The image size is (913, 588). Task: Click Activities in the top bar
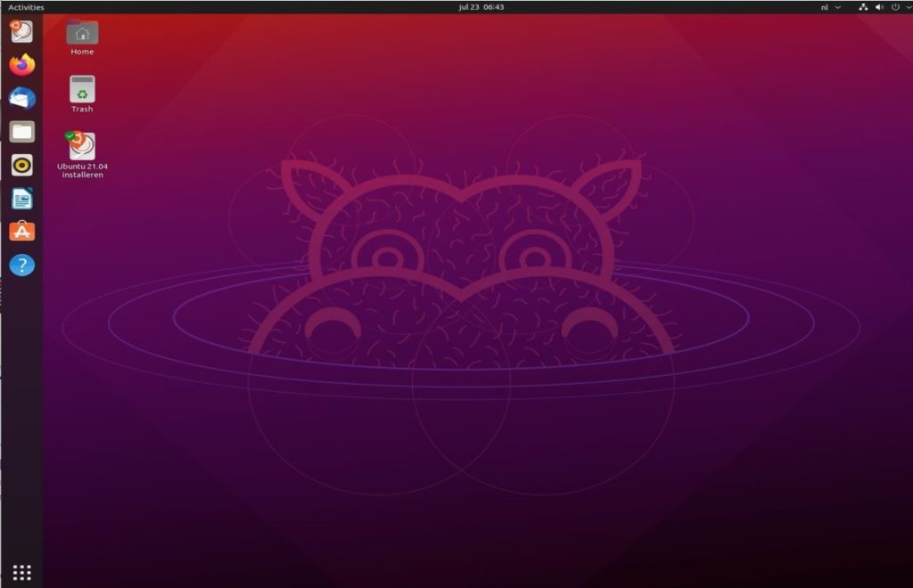point(26,7)
